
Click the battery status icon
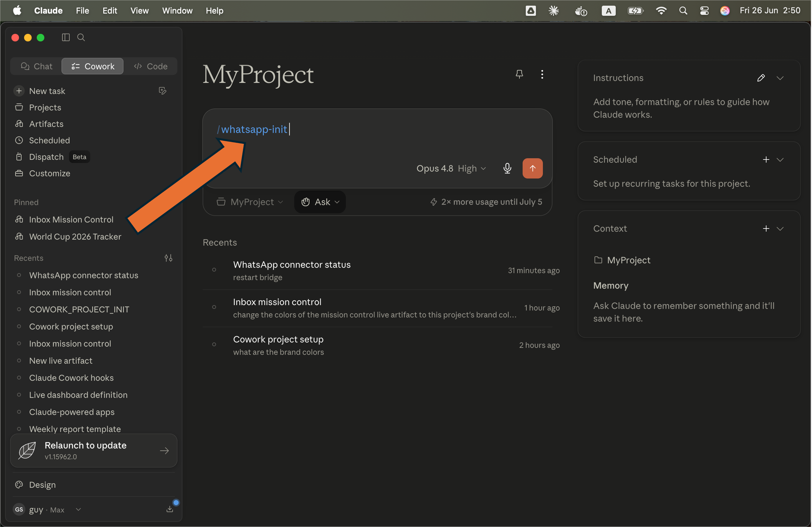636,11
